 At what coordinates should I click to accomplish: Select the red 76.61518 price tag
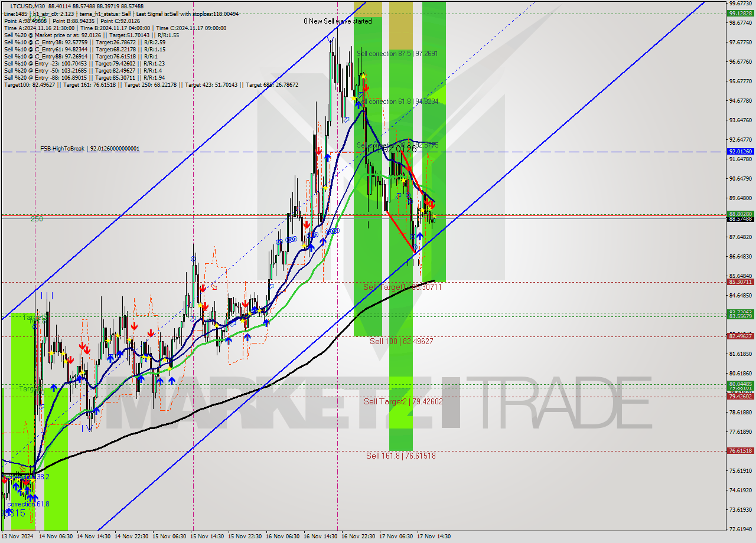pos(740,451)
